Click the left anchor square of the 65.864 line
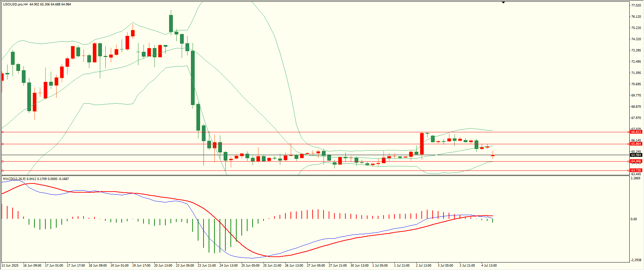 (x=3, y=144)
